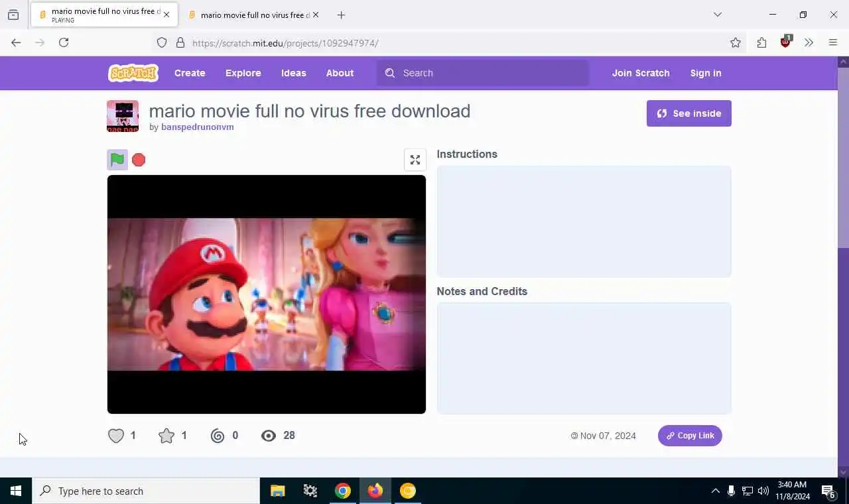849x504 pixels.
Task: Open a new browser tab
Action: [x=341, y=15]
